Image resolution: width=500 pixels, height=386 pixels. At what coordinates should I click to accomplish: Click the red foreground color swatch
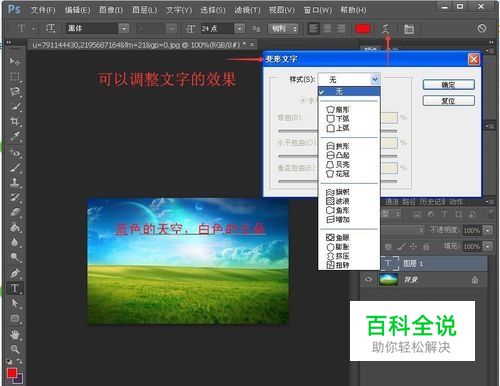pos(12,373)
